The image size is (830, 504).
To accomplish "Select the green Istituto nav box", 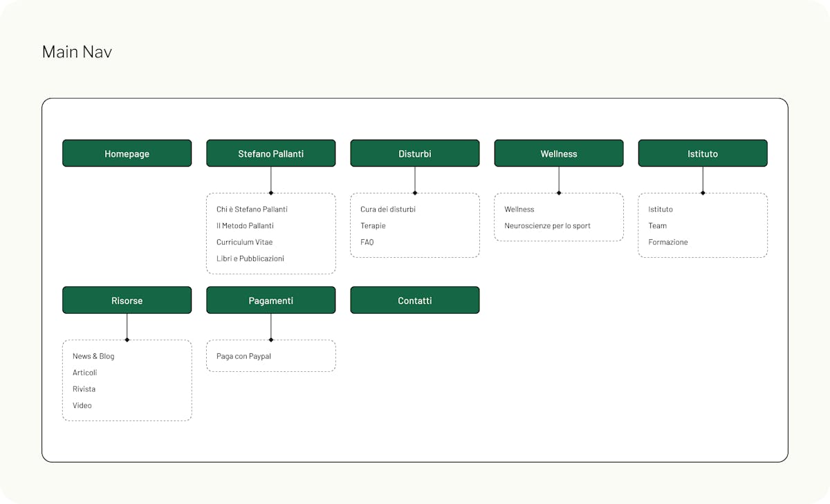I will pyautogui.click(x=702, y=153).
